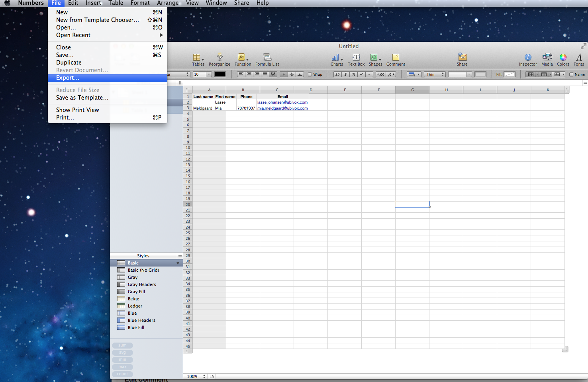
Task: Increase decimal places
Action: pos(391,74)
